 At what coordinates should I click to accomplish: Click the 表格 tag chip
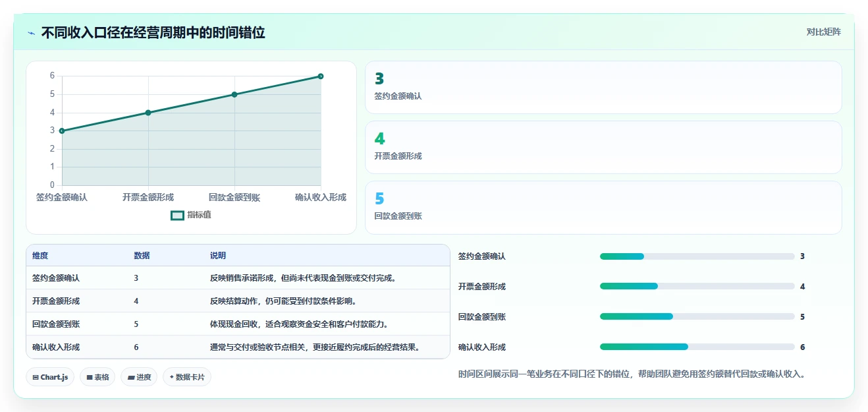(97, 377)
